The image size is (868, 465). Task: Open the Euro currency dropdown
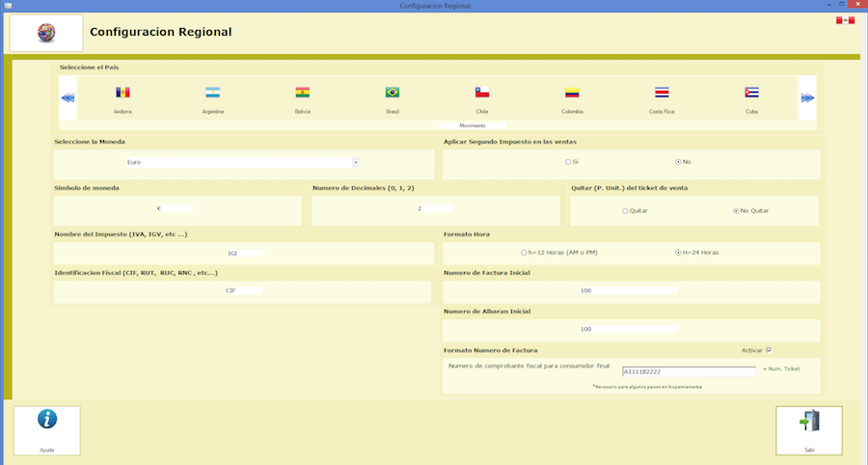pyautogui.click(x=356, y=162)
